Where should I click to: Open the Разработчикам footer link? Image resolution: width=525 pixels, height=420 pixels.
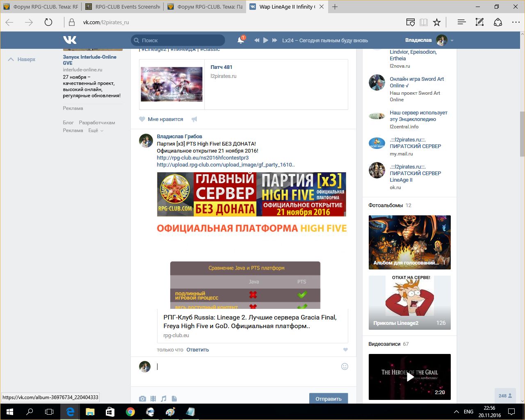tap(97, 123)
